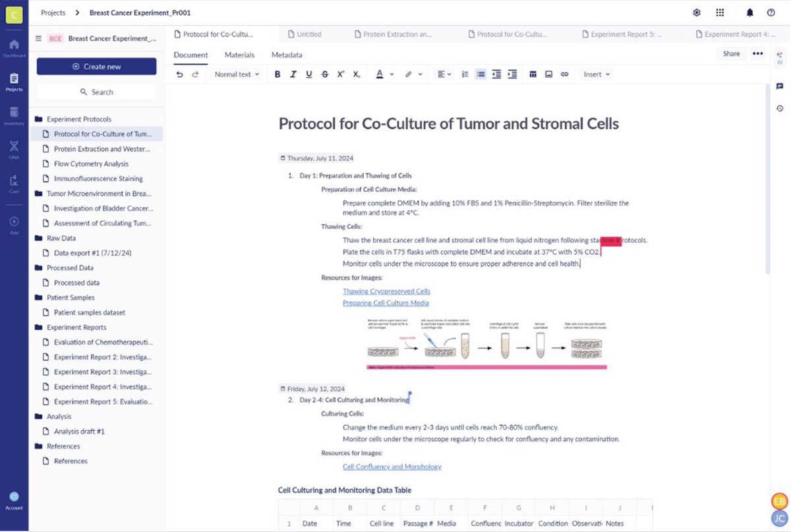Toggle strikethrough formatting
This screenshot has height=532, width=791.
click(325, 74)
